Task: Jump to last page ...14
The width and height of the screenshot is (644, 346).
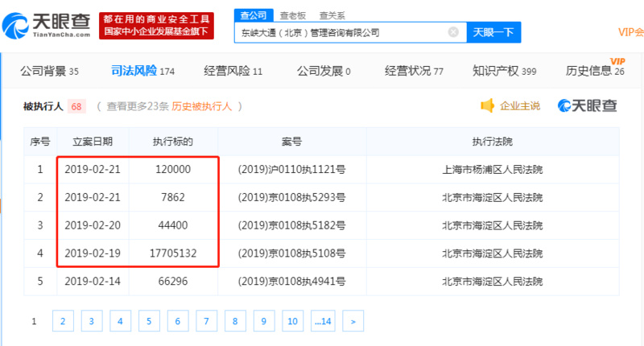Action: [x=322, y=321]
